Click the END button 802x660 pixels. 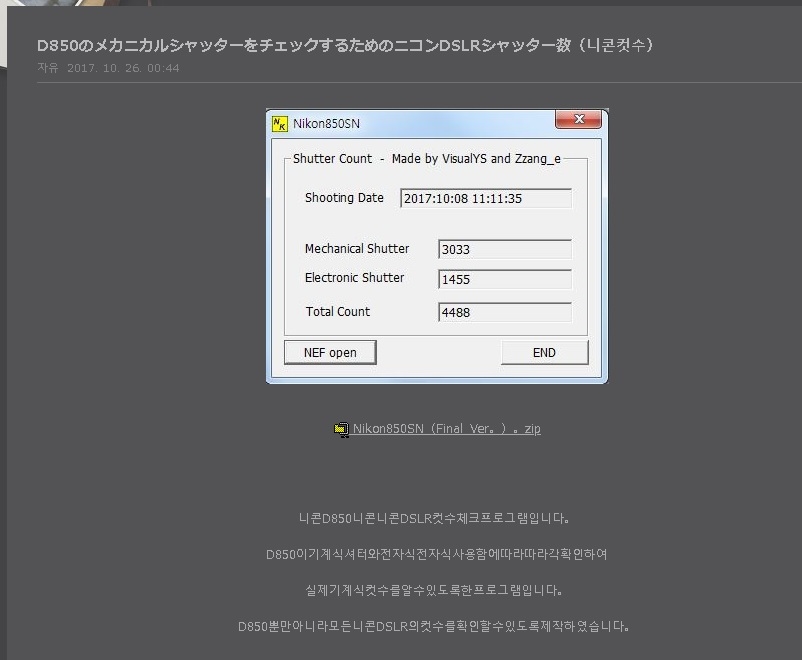pyautogui.click(x=544, y=353)
